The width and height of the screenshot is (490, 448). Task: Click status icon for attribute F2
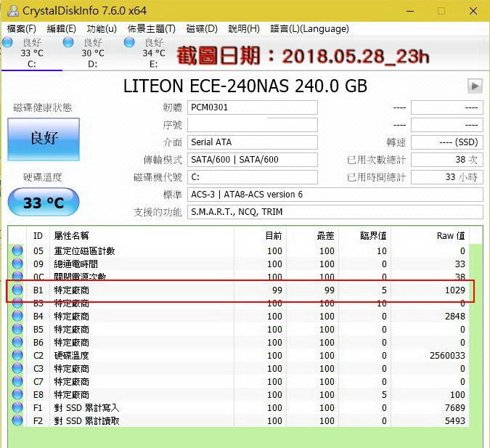17,421
